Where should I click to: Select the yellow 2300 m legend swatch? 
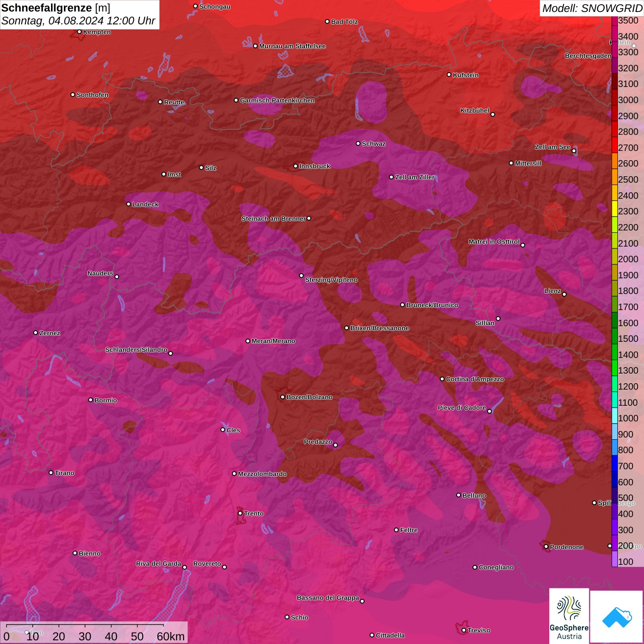tap(615, 209)
